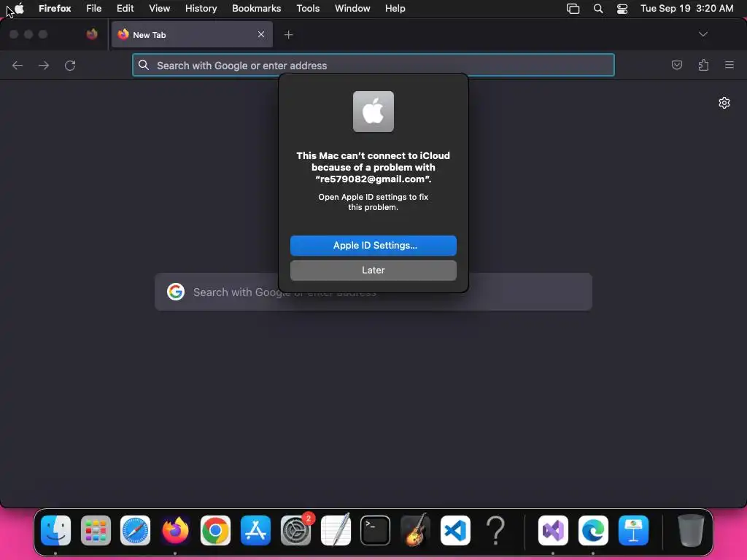
Task: Launch Google Chrome from the Dock
Action: click(x=215, y=531)
